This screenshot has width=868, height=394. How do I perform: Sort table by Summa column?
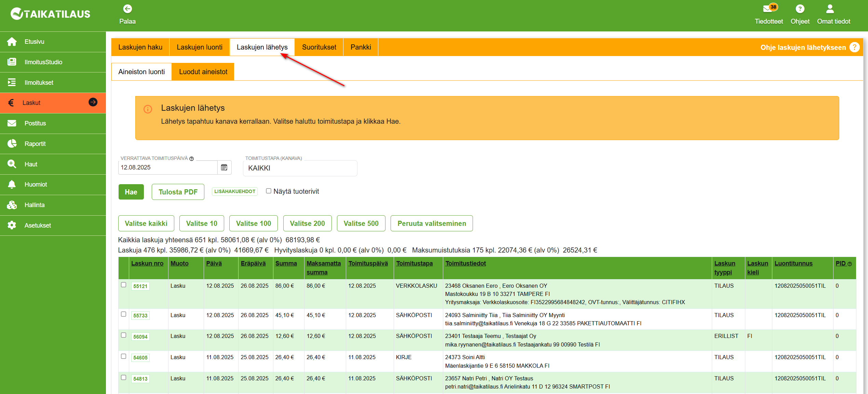(x=286, y=263)
